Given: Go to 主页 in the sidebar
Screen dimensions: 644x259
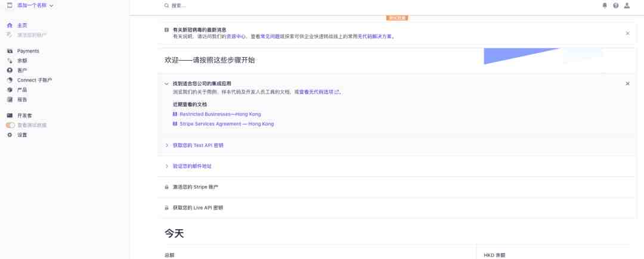Looking at the screenshot, I should 22,26.
